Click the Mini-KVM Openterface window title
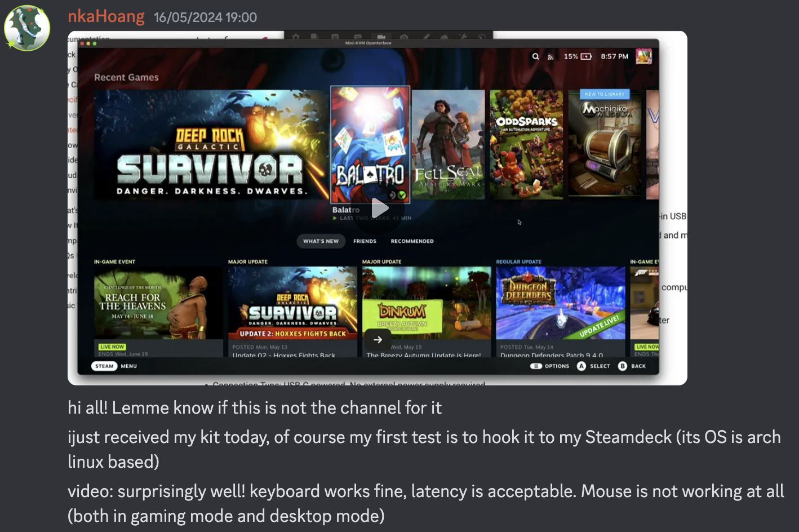This screenshot has width=799, height=532. 368,43
